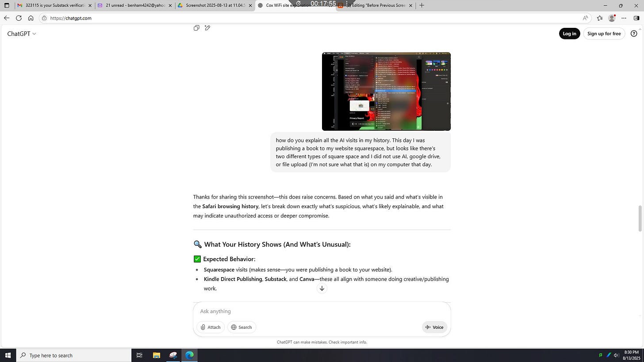644x362 pixels.
Task: Open the Edge sidebar pane icon
Action: tap(636, 18)
